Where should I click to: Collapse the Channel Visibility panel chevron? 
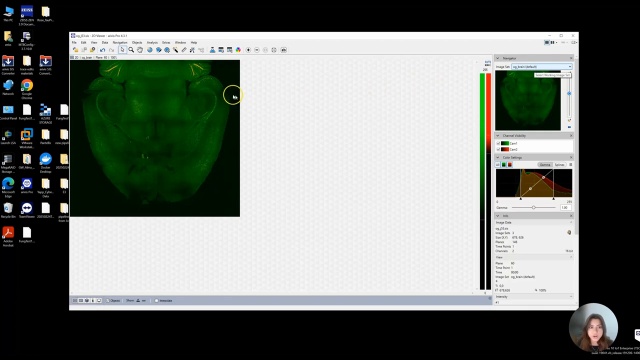point(498,136)
